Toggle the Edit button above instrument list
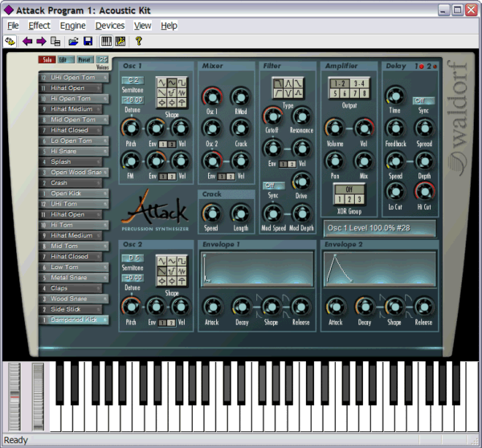 pyautogui.click(x=66, y=59)
